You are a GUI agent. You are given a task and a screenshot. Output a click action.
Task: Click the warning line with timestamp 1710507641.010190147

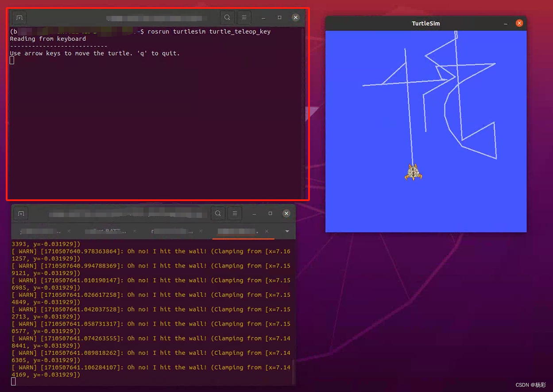151,284
